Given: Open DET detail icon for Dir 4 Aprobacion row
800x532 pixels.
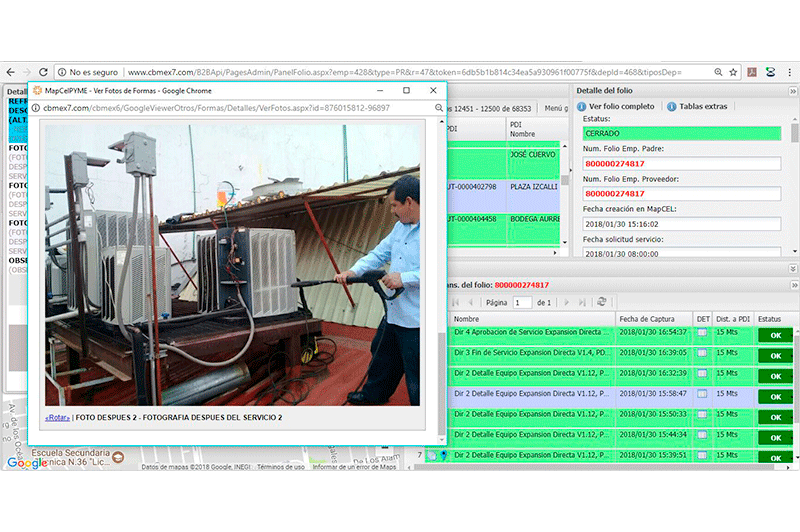Looking at the screenshot, I should tap(703, 333).
